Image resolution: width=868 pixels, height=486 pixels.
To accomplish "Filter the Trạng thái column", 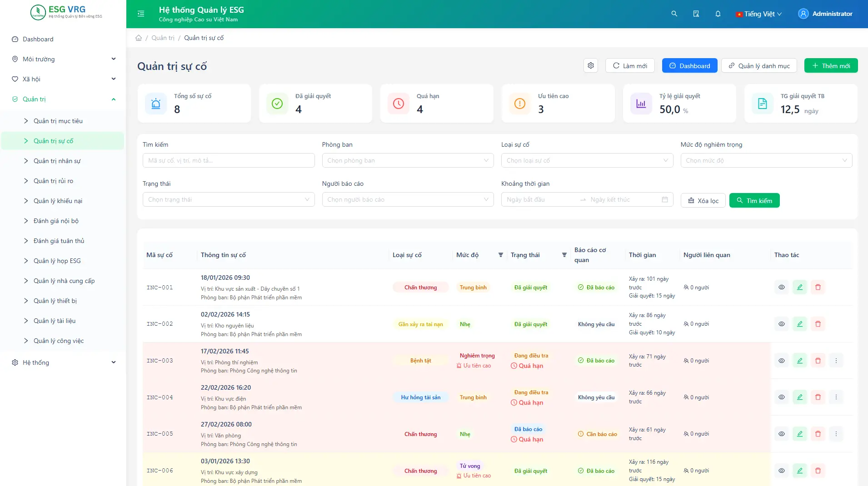I will [x=564, y=255].
